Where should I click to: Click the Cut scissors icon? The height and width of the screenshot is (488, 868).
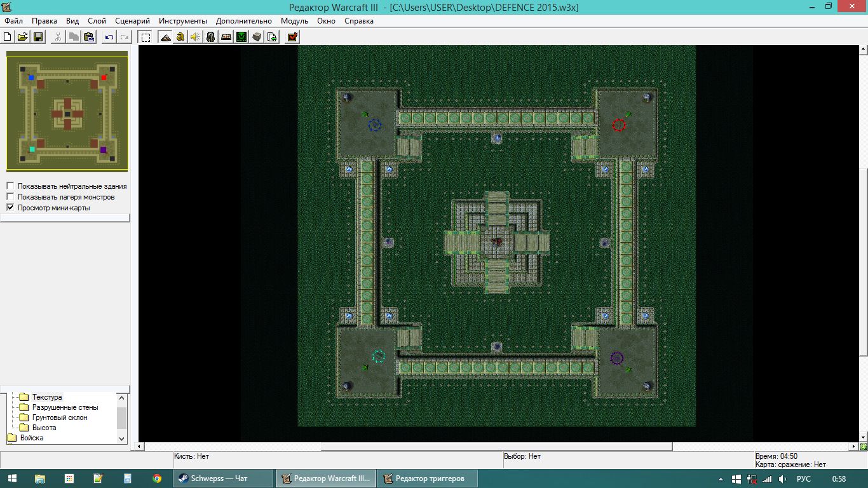[x=58, y=37]
